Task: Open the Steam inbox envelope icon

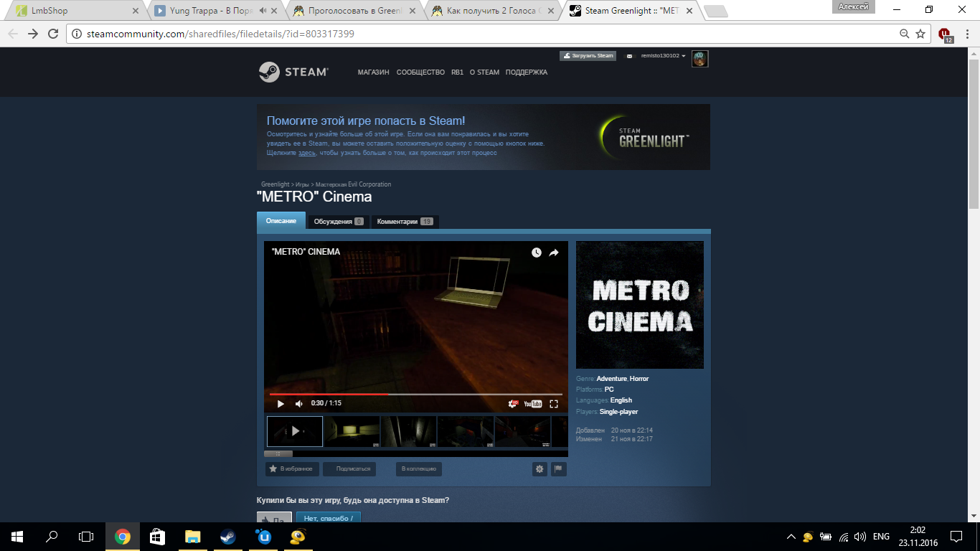Action: pos(631,56)
